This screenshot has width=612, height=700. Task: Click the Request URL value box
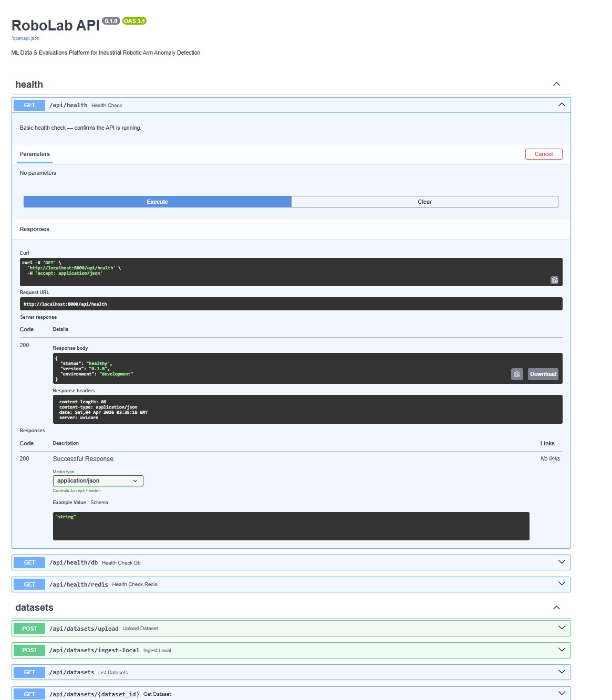291,304
